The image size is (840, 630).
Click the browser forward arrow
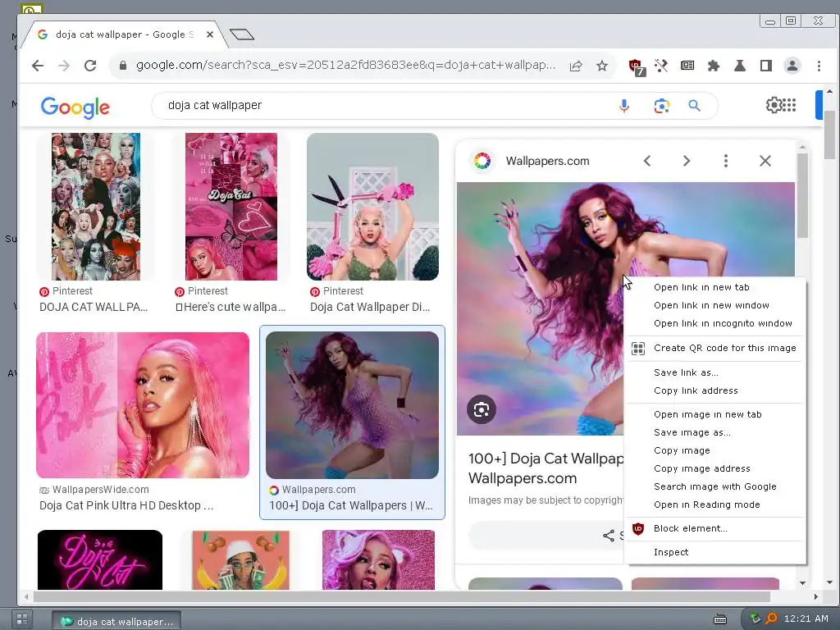coord(64,66)
